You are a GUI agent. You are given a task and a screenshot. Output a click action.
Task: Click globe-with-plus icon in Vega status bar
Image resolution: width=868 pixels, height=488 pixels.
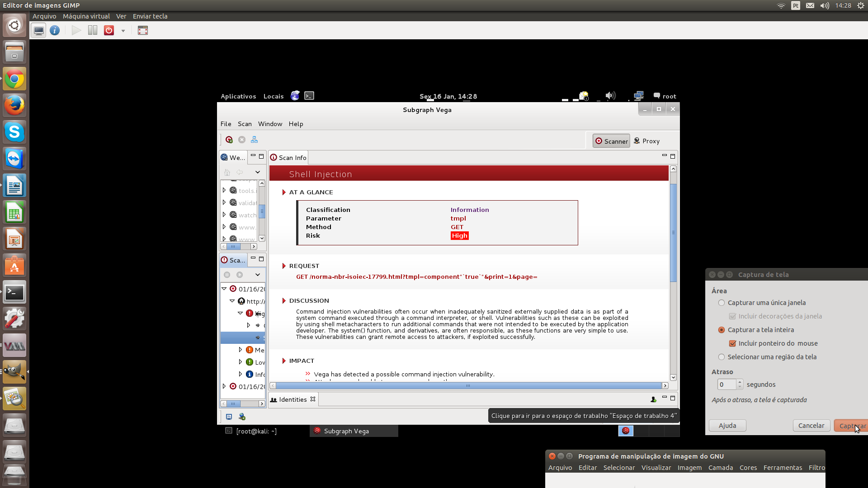click(242, 417)
